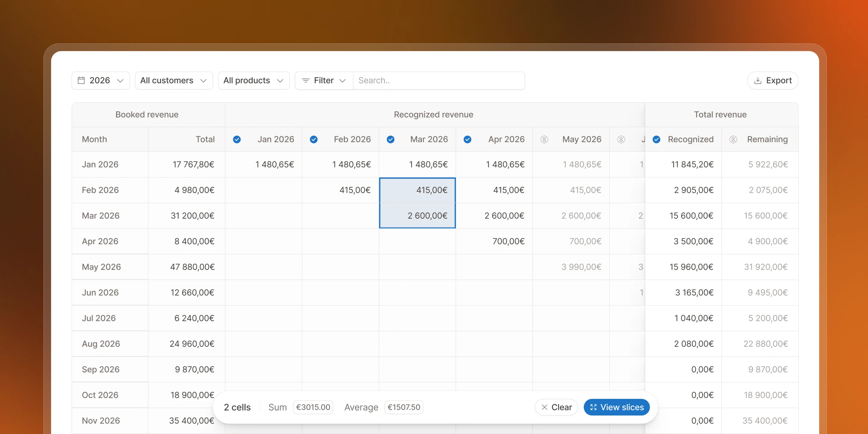Select the 8 400,00€ total cell

click(187, 241)
